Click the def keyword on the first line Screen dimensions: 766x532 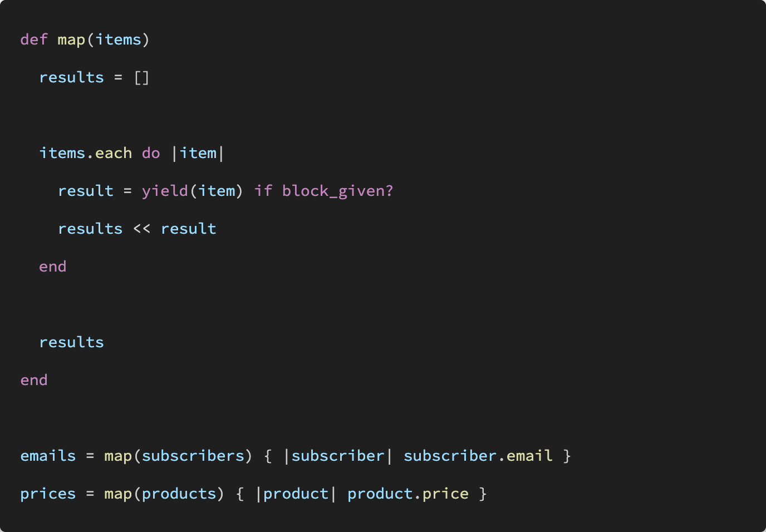pos(34,40)
